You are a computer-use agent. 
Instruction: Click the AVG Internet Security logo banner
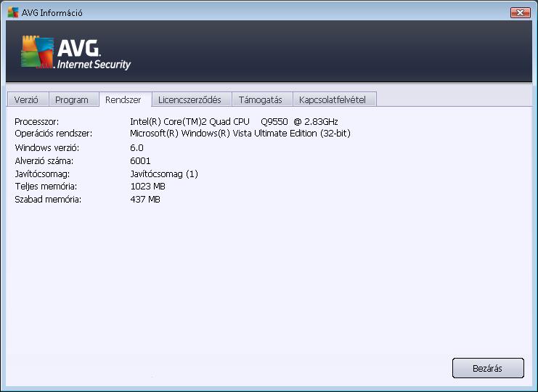tap(76, 53)
